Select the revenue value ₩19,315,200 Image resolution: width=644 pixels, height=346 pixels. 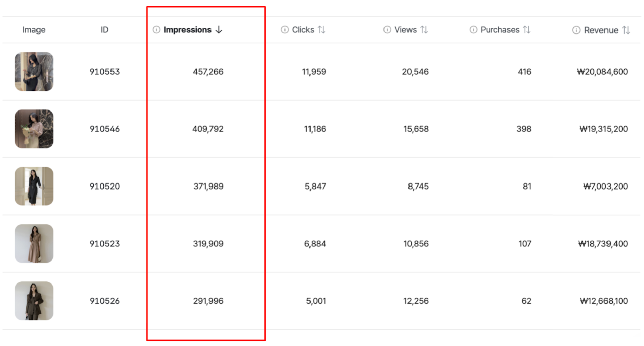(603, 129)
